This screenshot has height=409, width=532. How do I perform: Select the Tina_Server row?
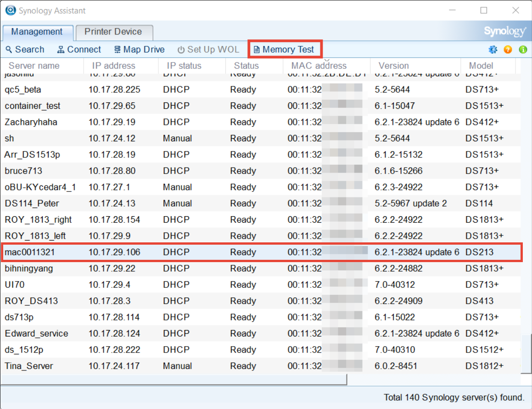click(x=261, y=366)
